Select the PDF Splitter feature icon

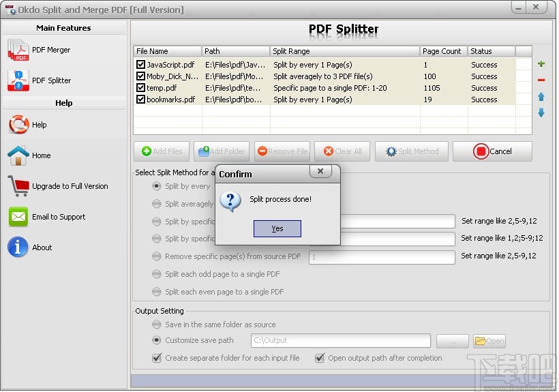pos(18,80)
